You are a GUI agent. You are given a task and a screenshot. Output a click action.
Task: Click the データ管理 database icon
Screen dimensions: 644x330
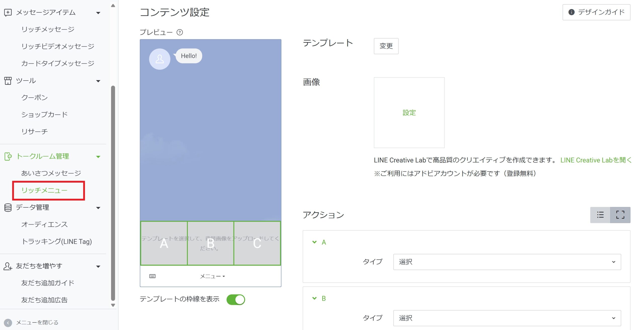[8, 207]
